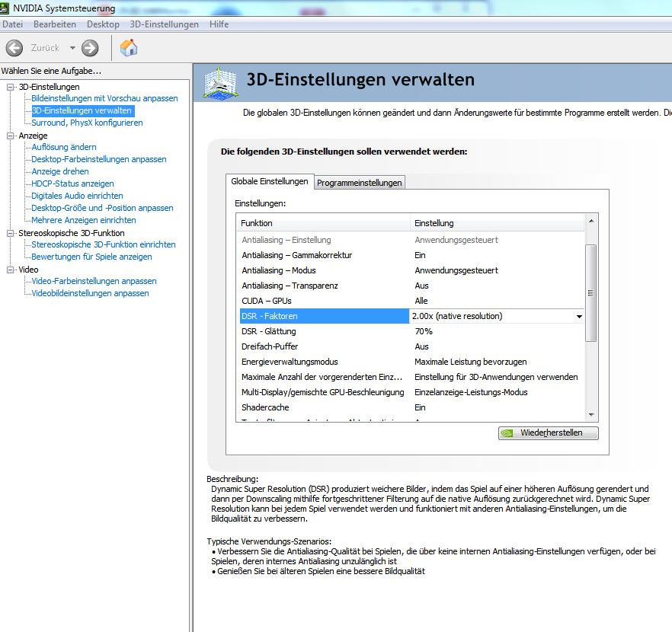This screenshot has width=672, height=632.
Task: Select Multi-Display/gemischte GPU-Beschleunigung row
Action: click(411, 393)
